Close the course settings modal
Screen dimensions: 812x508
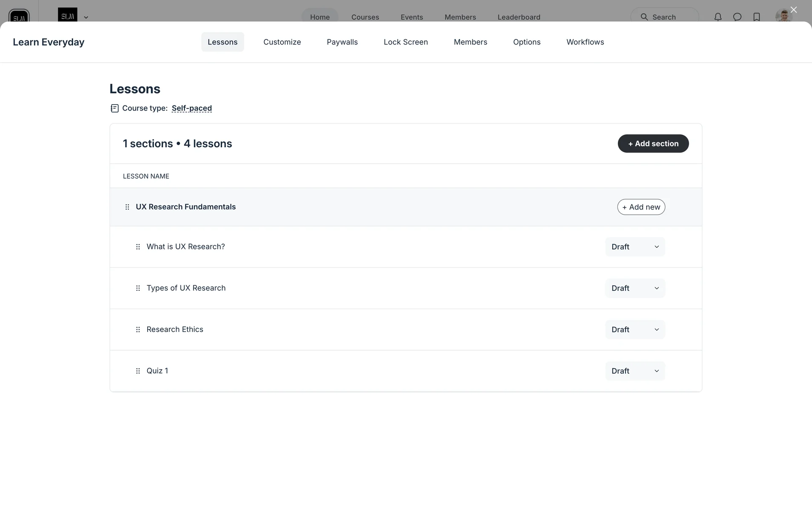point(793,10)
